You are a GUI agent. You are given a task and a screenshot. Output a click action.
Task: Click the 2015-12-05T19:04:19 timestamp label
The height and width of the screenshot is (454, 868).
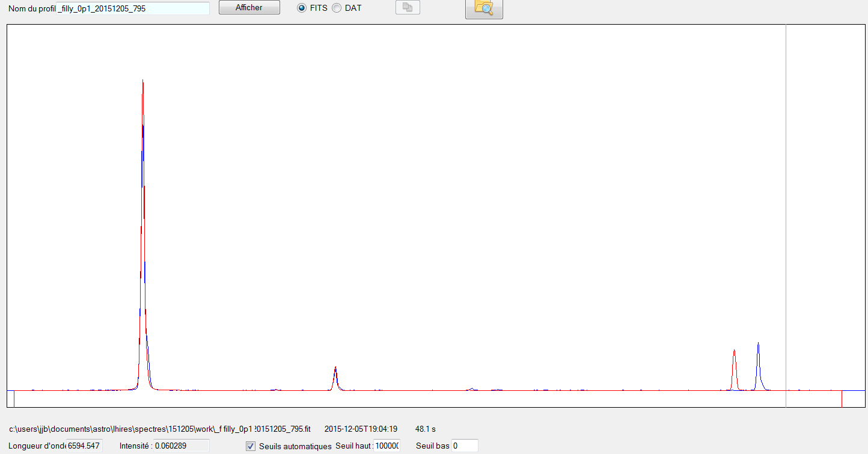click(x=361, y=429)
